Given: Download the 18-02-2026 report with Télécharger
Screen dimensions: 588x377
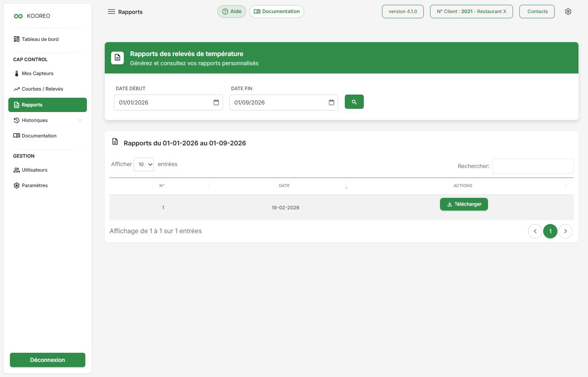Looking at the screenshot, I should (x=464, y=204).
